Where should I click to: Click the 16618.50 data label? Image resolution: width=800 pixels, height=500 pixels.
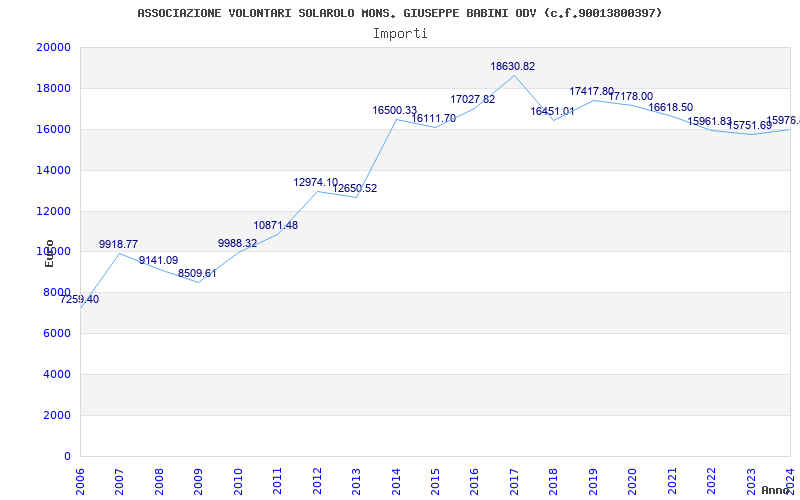tap(670, 107)
